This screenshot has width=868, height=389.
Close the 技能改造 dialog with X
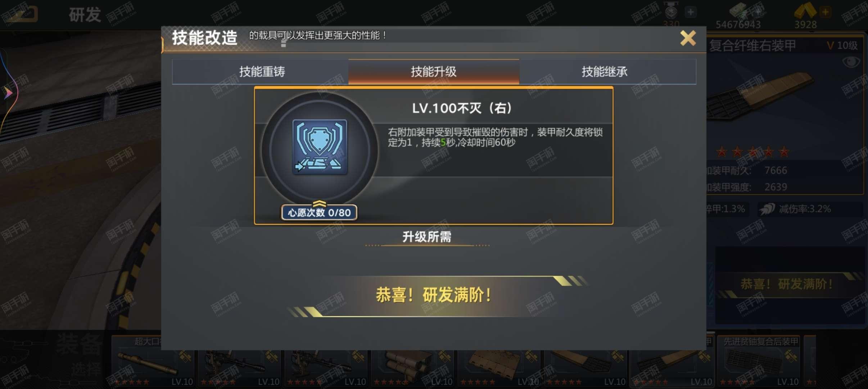[688, 38]
